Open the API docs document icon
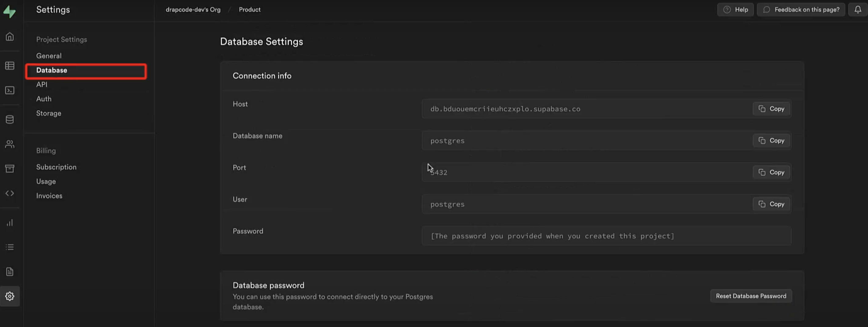Image resolution: width=868 pixels, height=327 pixels. 10,271
